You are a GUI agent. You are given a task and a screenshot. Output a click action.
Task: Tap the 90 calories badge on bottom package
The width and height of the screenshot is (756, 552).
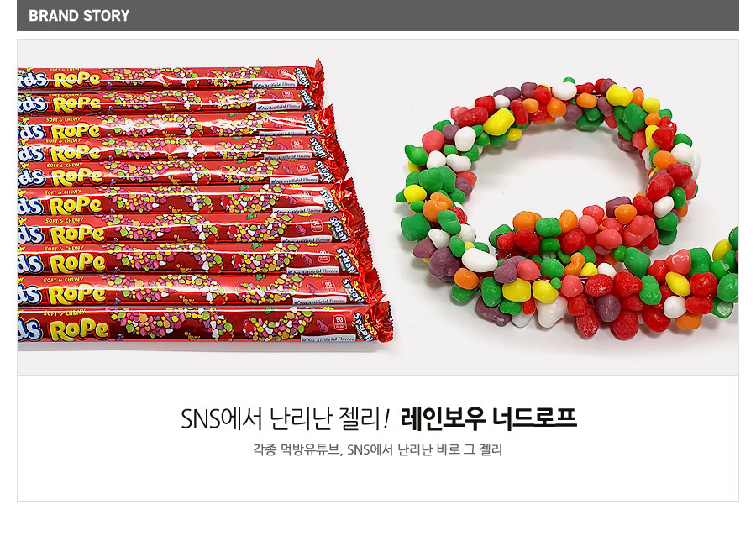[339, 323]
